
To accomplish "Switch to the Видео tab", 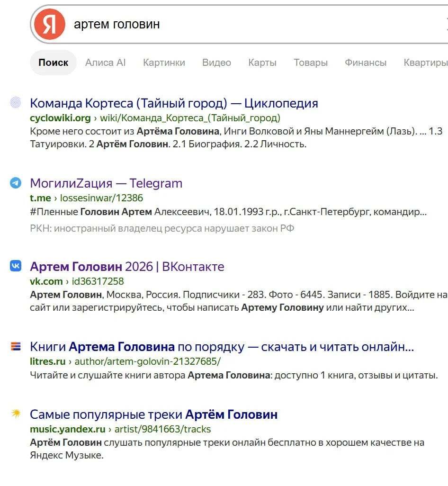I will (216, 63).
